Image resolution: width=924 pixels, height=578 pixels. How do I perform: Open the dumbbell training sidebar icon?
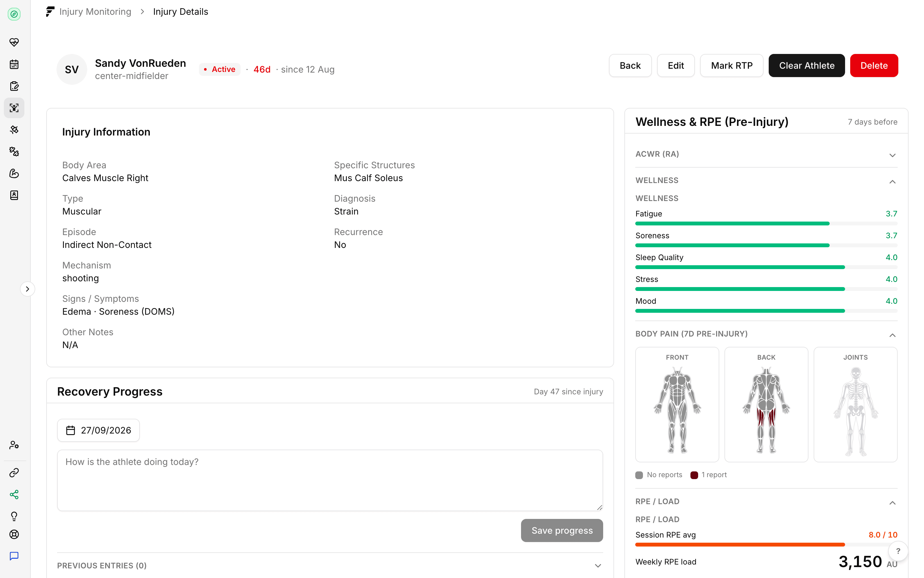(x=14, y=151)
